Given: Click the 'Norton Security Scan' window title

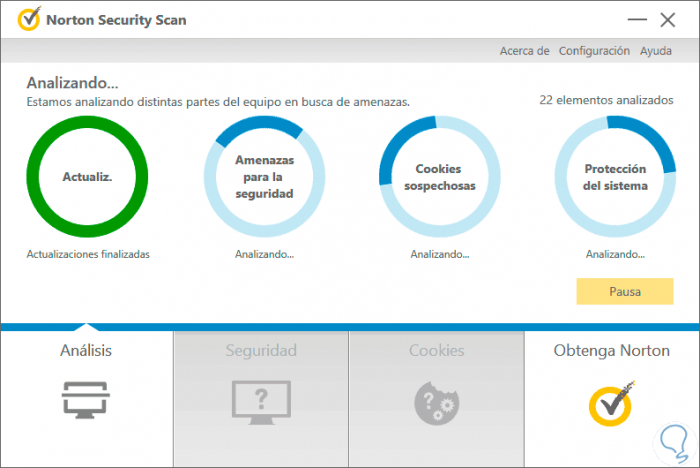Looking at the screenshot, I should (x=116, y=20).
